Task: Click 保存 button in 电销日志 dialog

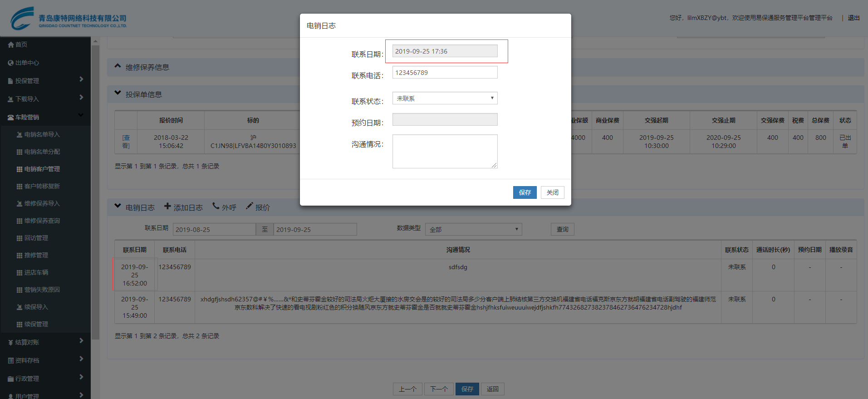Action: click(x=525, y=192)
